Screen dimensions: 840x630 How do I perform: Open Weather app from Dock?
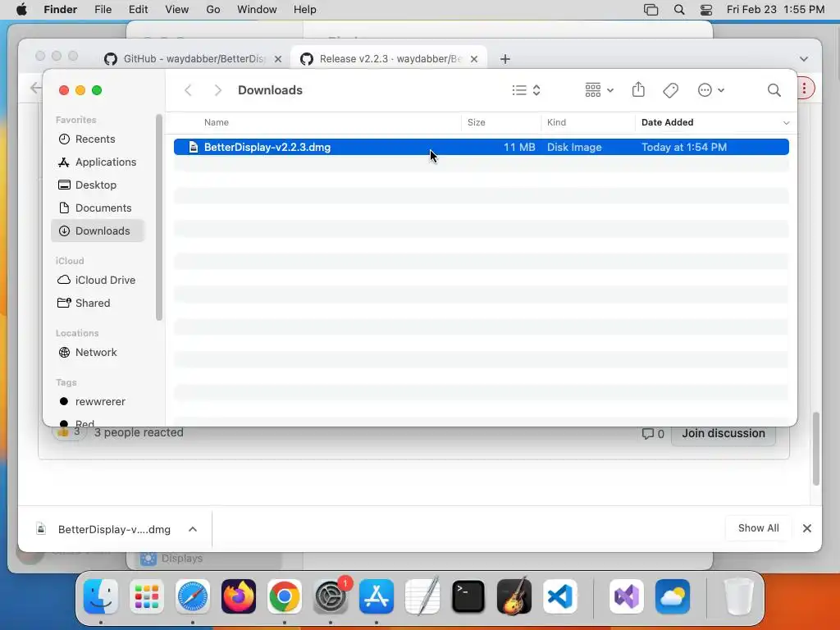(x=673, y=596)
